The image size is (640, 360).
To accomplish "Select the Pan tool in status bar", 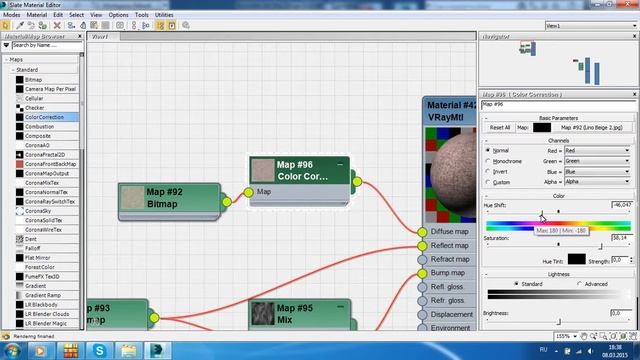I will [584, 336].
